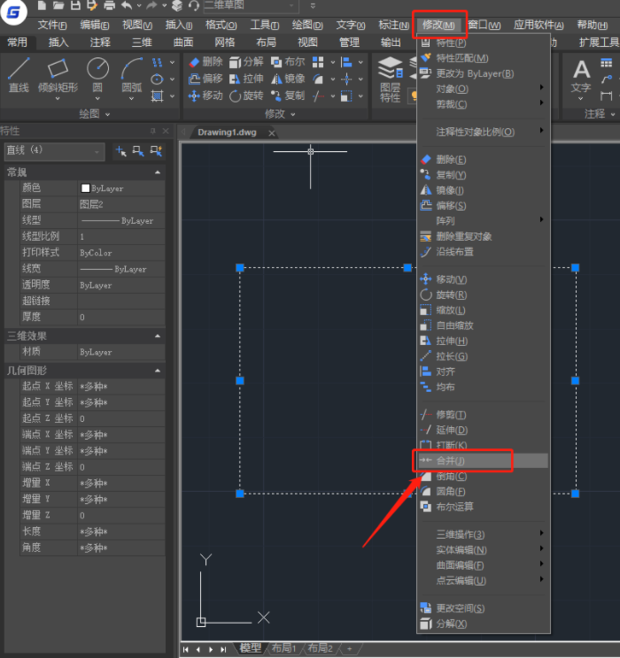Choose 删除重复对象 from the menu
620x658 pixels.
pos(483,236)
